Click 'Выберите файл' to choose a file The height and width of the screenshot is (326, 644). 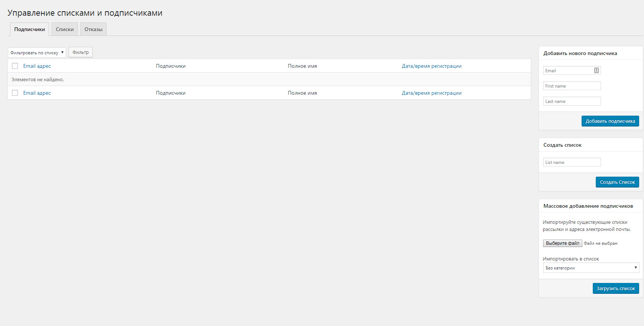pyautogui.click(x=562, y=243)
